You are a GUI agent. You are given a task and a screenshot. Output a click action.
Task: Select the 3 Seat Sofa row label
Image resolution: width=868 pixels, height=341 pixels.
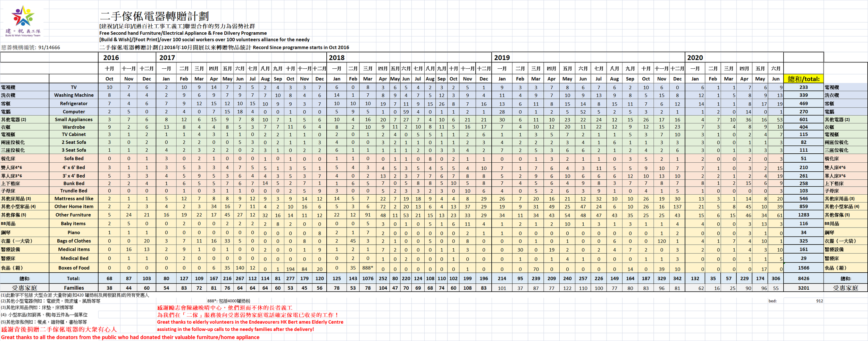tap(74, 150)
